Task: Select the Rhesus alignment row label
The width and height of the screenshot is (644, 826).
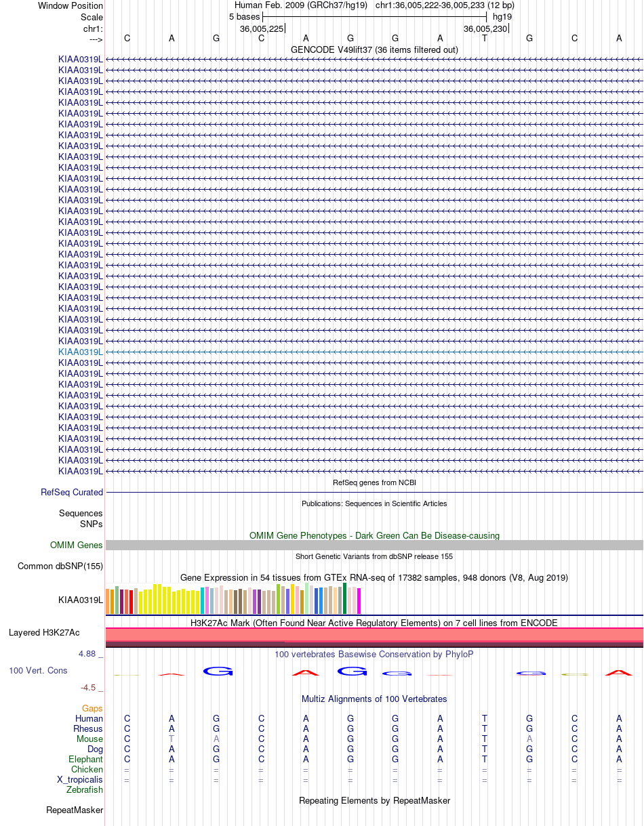Action: 88,729
